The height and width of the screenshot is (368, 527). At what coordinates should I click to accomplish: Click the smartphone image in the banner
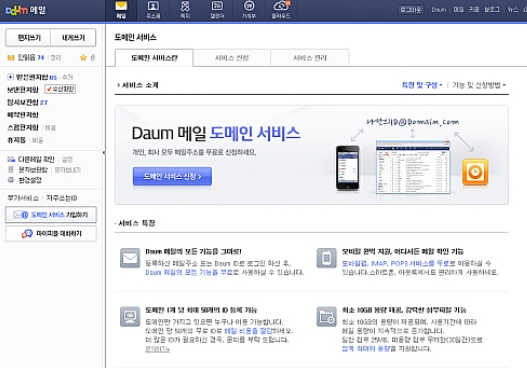(348, 168)
